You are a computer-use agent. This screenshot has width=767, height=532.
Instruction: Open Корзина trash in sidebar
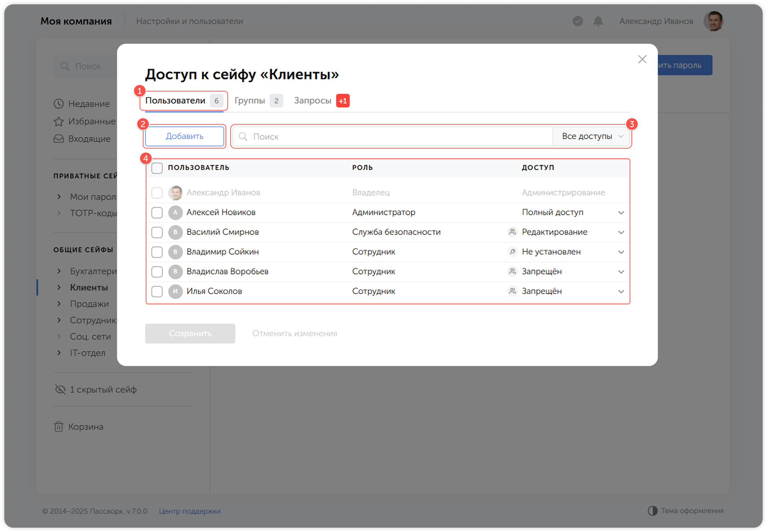[79, 427]
